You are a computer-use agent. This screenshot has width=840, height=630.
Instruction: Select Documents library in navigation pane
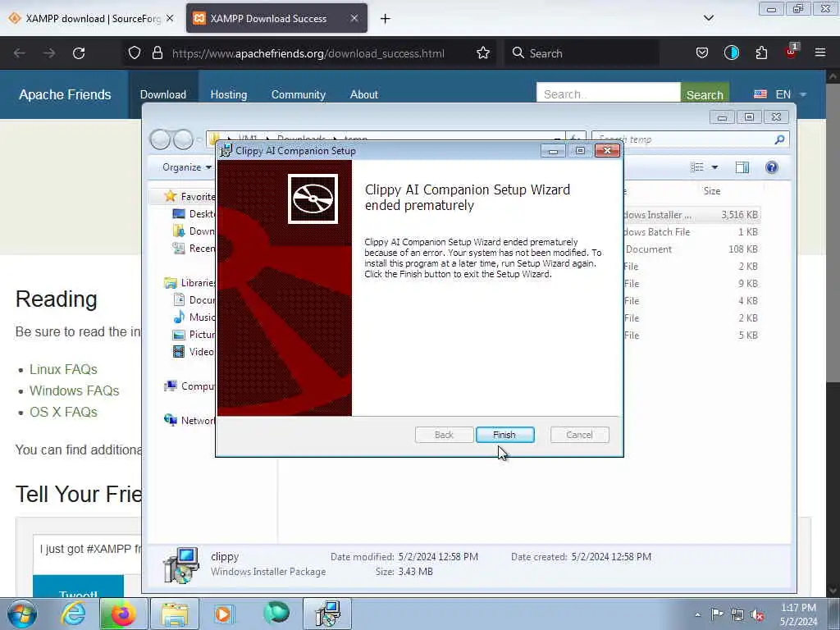pyautogui.click(x=194, y=300)
